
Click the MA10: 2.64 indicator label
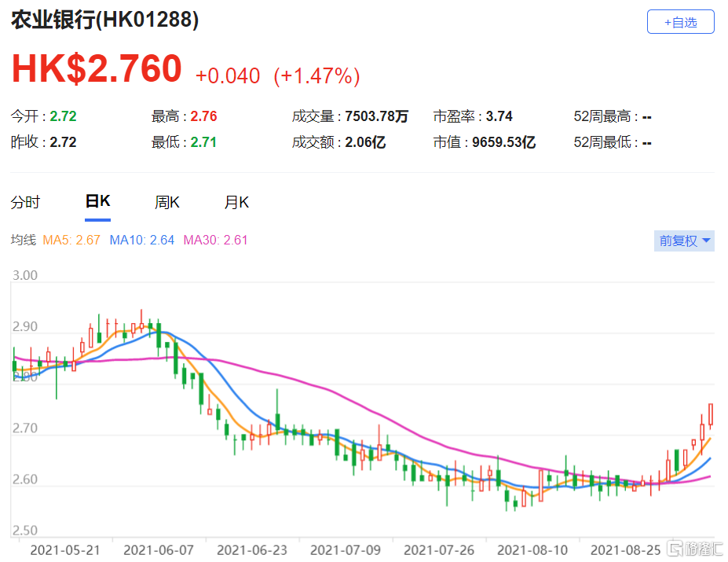tap(141, 240)
